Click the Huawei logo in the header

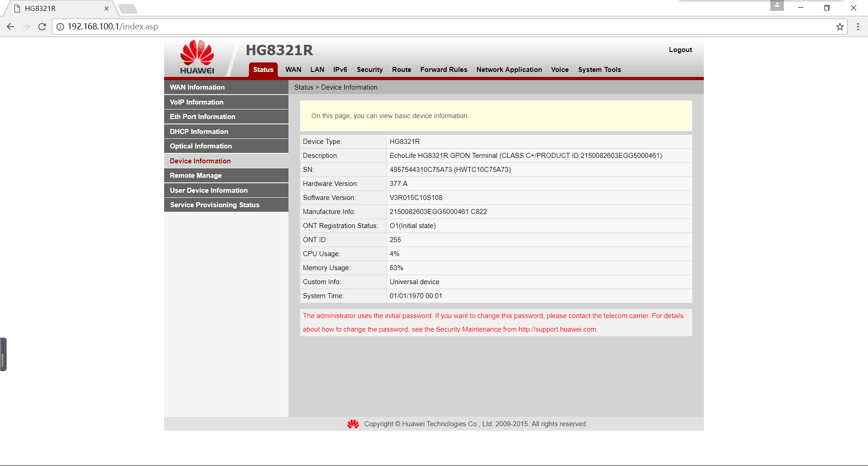point(197,57)
